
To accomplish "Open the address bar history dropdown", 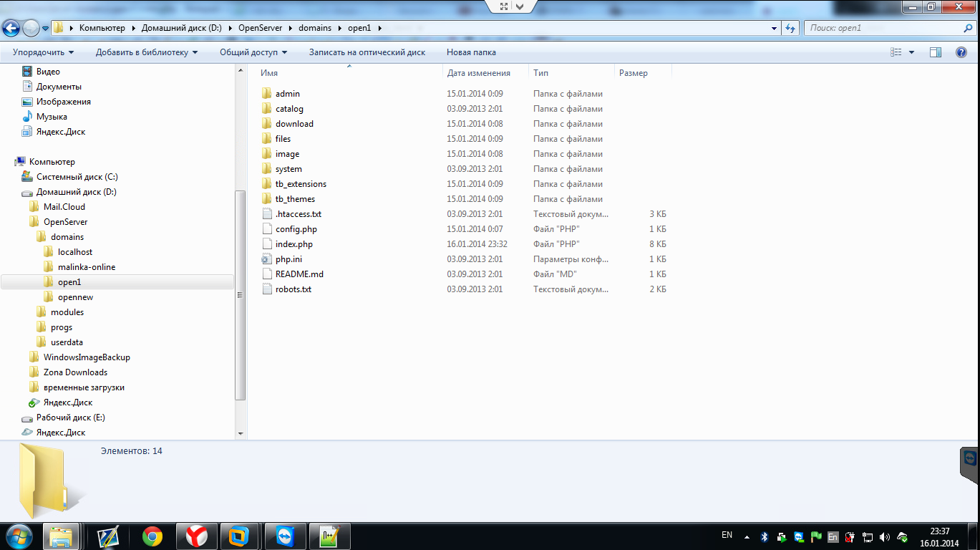I will tap(775, 28).
